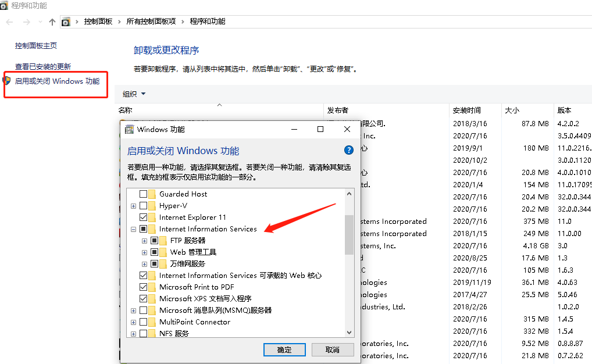Click the 控制面板 breadcrumb
This screenshot has height=364, width=592.
(x=98, y=22)
